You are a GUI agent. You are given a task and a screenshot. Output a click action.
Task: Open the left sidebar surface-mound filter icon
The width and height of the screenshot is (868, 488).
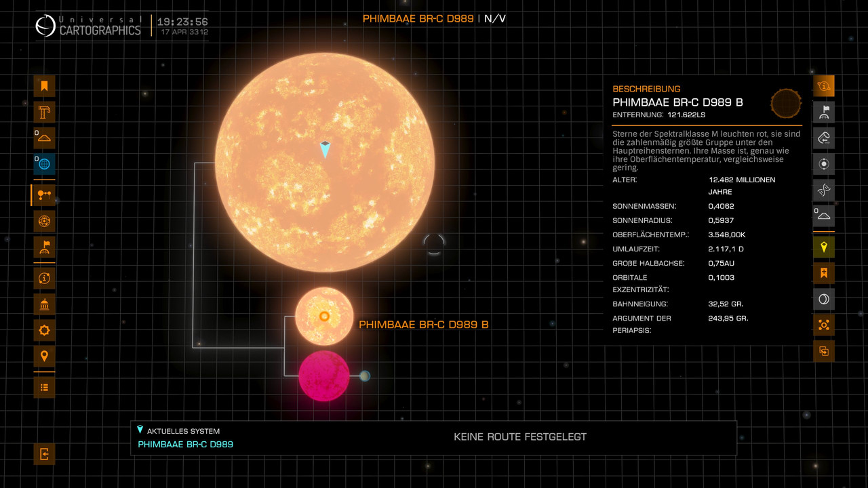[x=44, y=138]
